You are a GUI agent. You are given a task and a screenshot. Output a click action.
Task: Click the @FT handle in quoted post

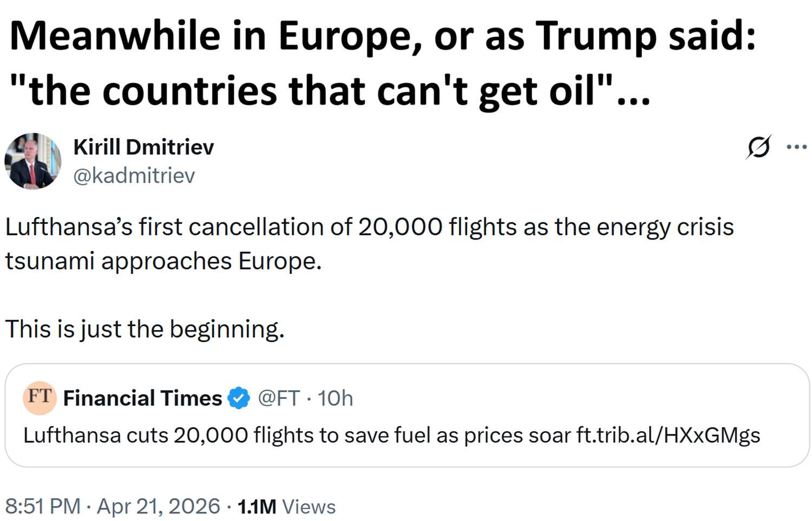(x=278, y=398)
